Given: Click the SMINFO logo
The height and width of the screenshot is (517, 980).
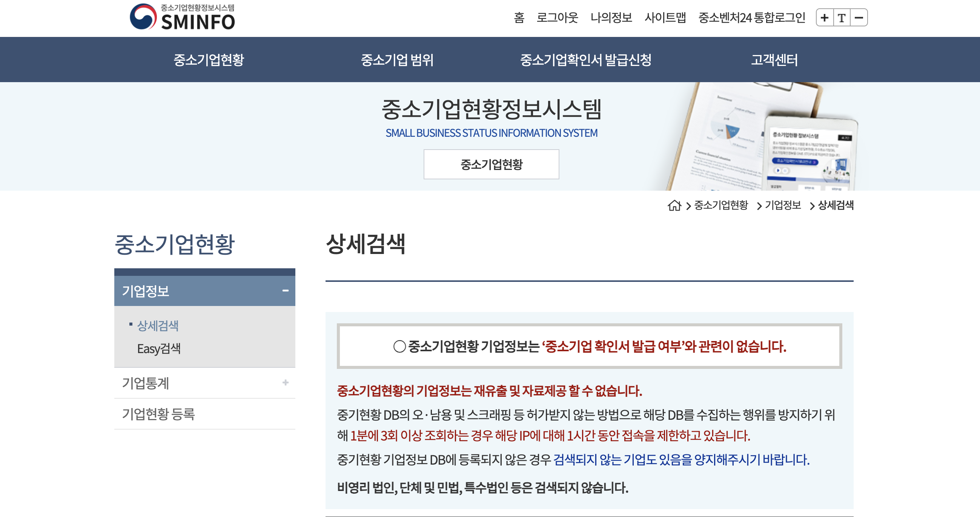Looking at the screenshot, I should pos(182,17).
